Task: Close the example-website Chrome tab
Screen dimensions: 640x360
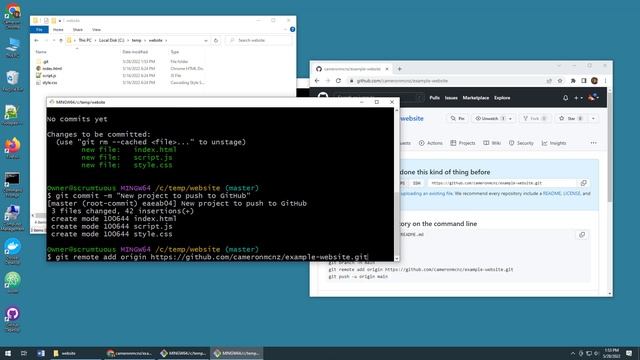Action: click(387, 69)
